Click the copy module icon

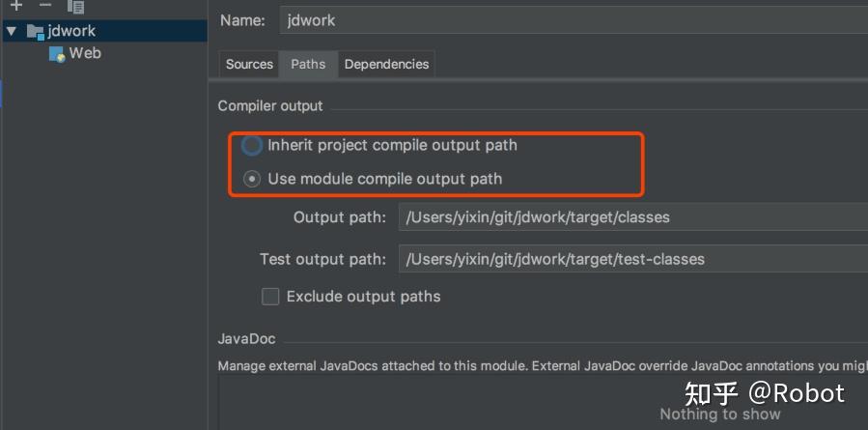75,6
